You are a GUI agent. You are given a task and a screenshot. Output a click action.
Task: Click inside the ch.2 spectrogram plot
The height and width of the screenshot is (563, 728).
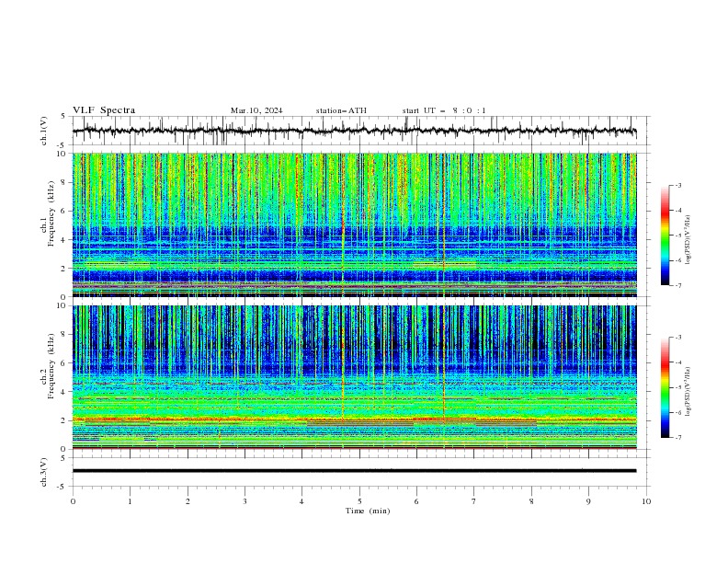point(354,377)
